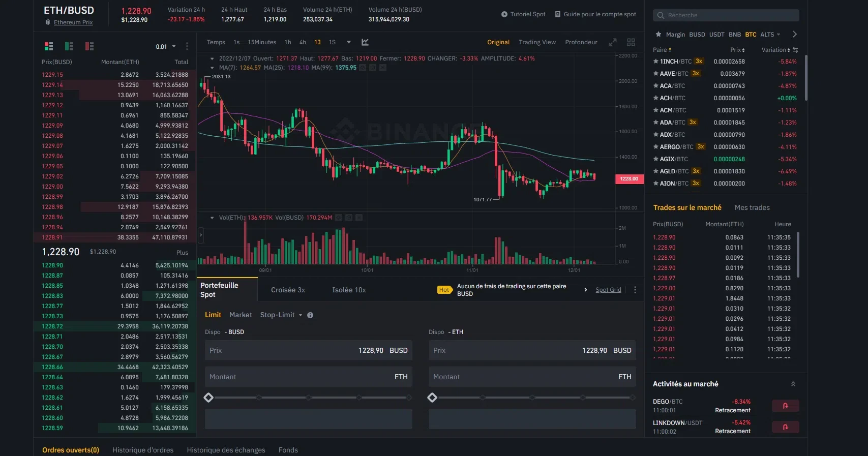Open multi-chart grid layout icon
868x456 pixels.
coord(631,42)
